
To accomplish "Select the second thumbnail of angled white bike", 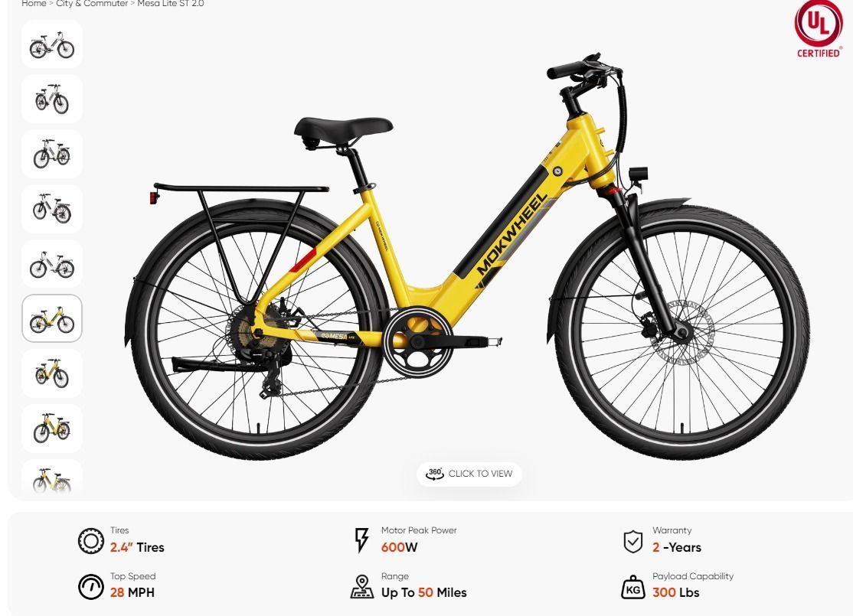I will 51,99.
